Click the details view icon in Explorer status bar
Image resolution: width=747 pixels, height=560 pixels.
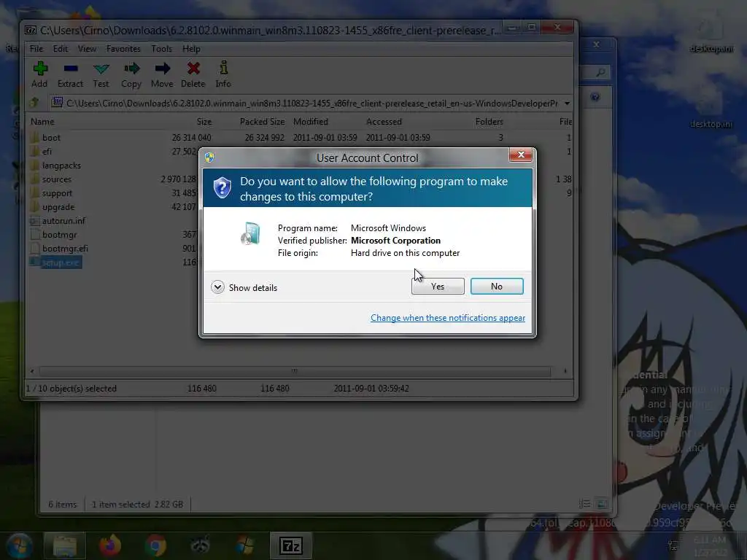[x=584, y=504]
